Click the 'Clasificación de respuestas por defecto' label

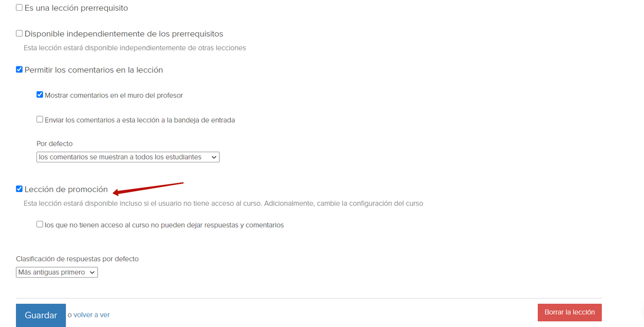coord(77,259)
